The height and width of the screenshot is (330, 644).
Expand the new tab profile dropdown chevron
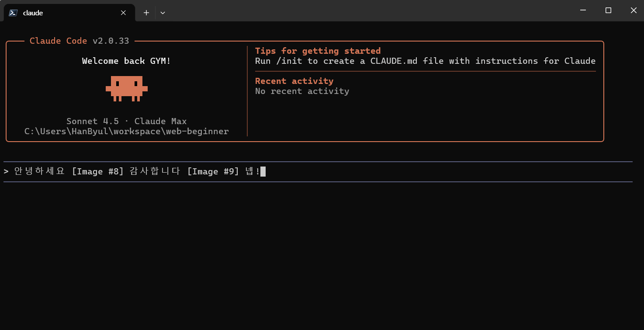[x=163, y=13]
